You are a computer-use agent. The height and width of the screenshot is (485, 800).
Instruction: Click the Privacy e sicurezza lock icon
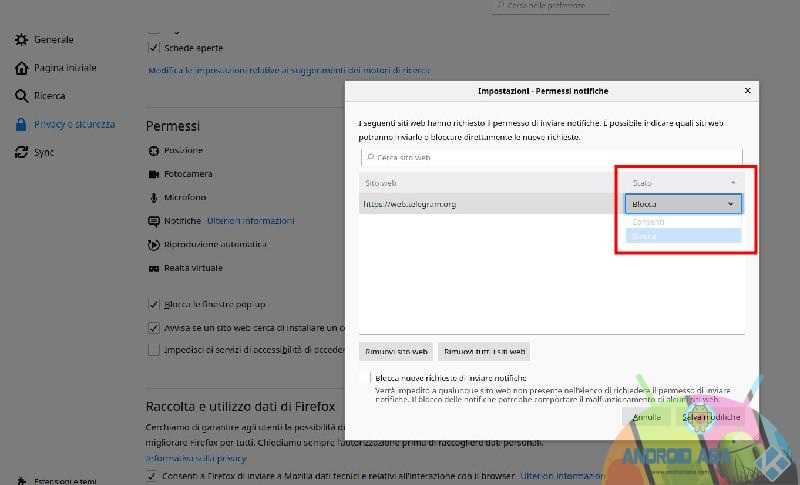point(21,125)
